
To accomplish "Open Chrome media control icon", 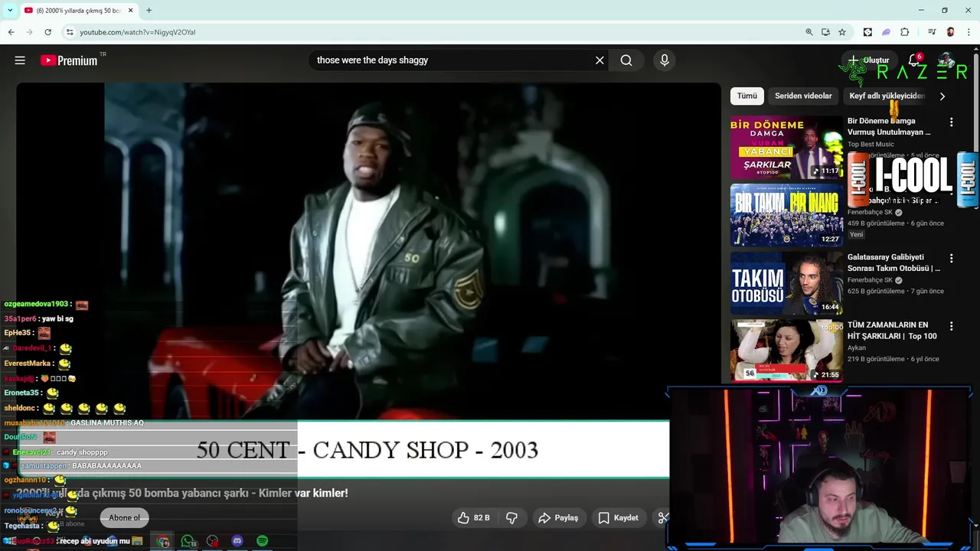I will [932, 32].
